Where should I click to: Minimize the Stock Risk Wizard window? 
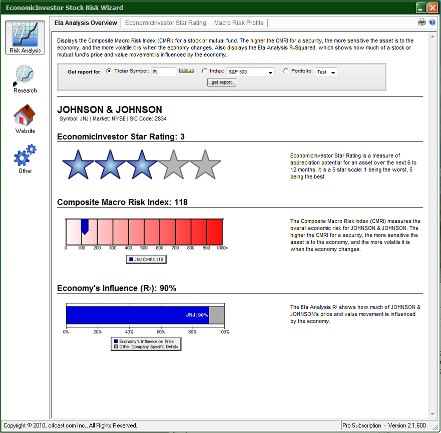pyautogui.click(x=421, y=7)
